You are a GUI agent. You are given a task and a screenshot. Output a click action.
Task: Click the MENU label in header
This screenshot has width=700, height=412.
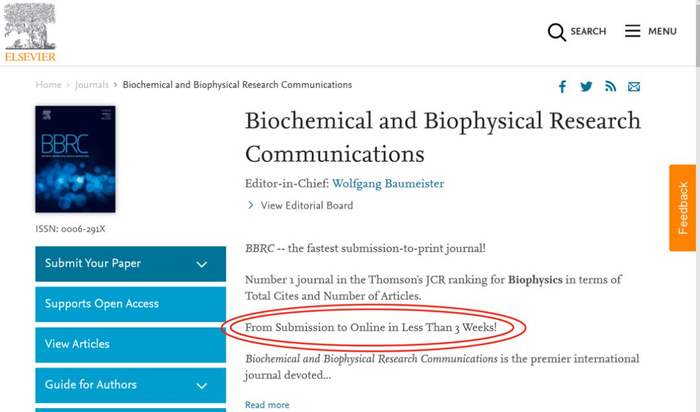662,32
